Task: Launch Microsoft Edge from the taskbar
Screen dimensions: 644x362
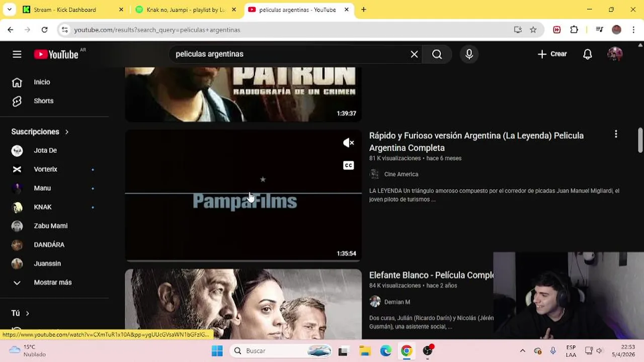Action: [386, 351]
